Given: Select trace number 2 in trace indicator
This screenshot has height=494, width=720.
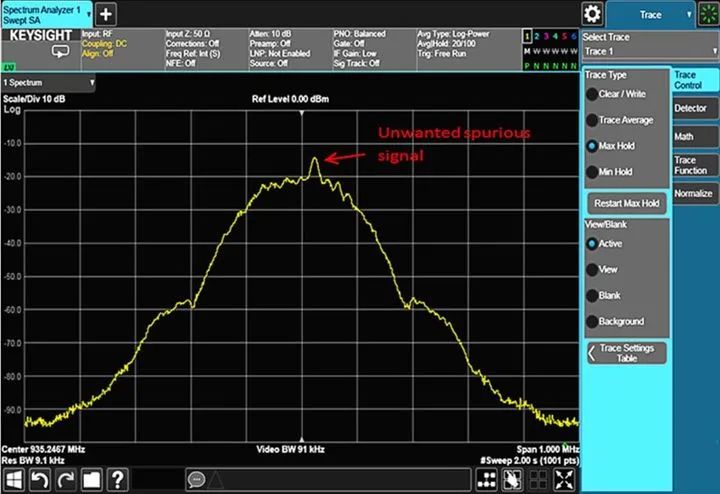Looking at the screenshot, I should point(536,36).
